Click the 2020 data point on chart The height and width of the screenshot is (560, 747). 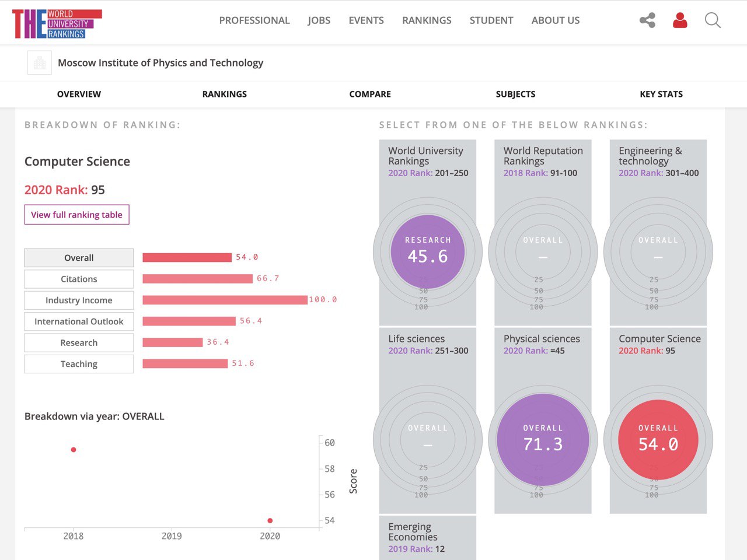click(x=270, y=520)
